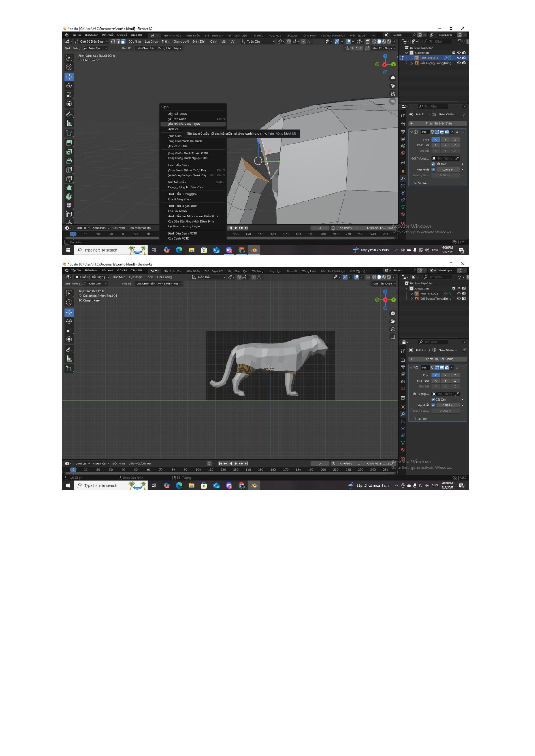The height and width of the screenshot is (756, 535).
Task: Toggle Cắt Xén checkbox in lower modifier panel
Action: coord(433,399)
